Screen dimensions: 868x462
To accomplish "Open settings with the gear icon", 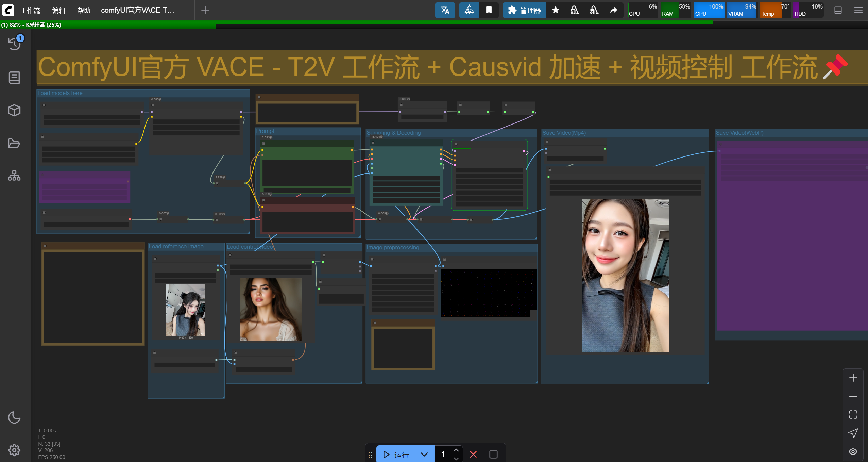I will pos(14,450).
